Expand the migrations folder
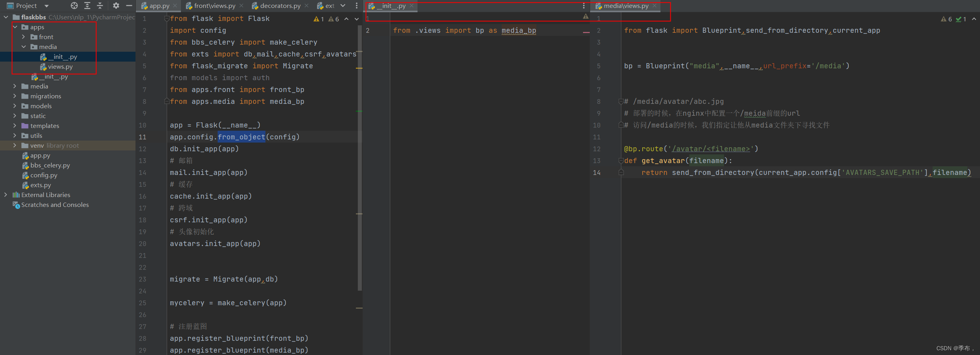 coord(15,96)
